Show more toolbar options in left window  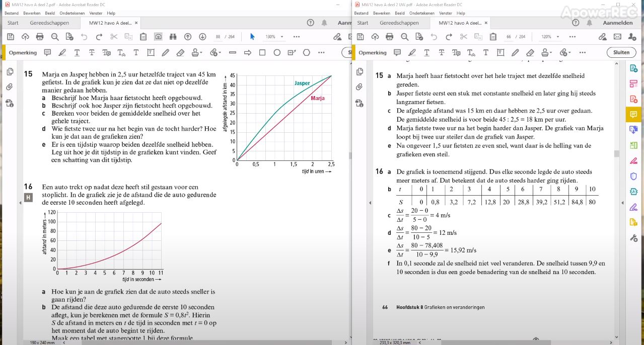(297, 37)
